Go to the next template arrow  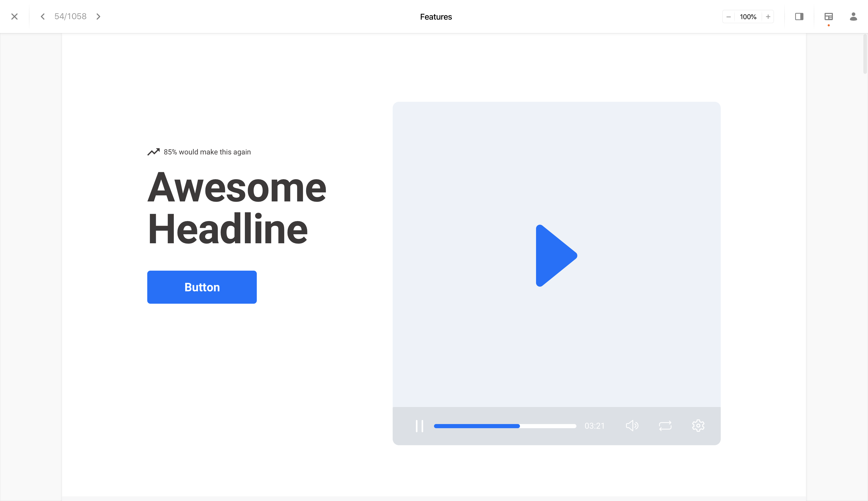click(98, 17)
